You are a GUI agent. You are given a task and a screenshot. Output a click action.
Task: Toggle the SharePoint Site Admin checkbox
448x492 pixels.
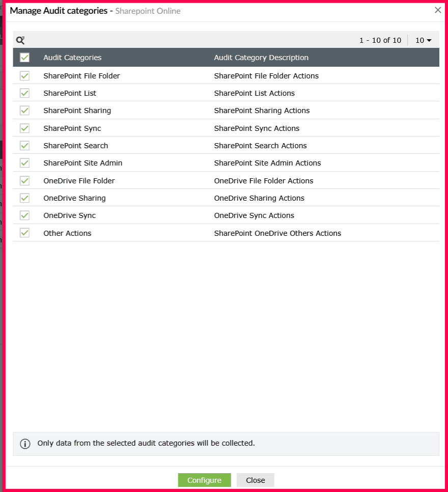[24, 163]
